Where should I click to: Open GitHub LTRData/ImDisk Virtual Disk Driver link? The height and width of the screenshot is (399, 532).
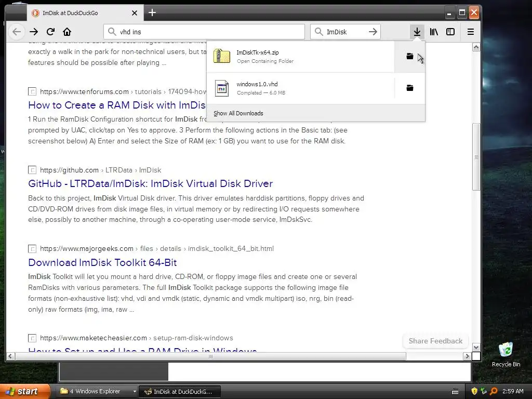click(x=150, y=183)
